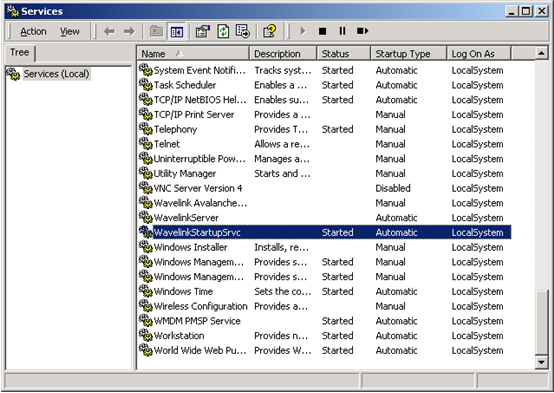The image size is (554, 393).
Task: Open the Action menu
Action: click(33, 32)
